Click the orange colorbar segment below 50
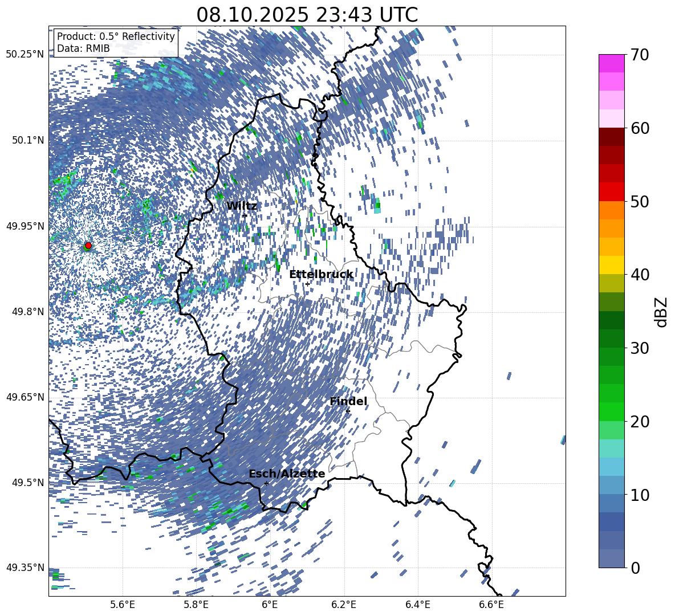This screenshot has width=675, height=616. coord(611,210)
